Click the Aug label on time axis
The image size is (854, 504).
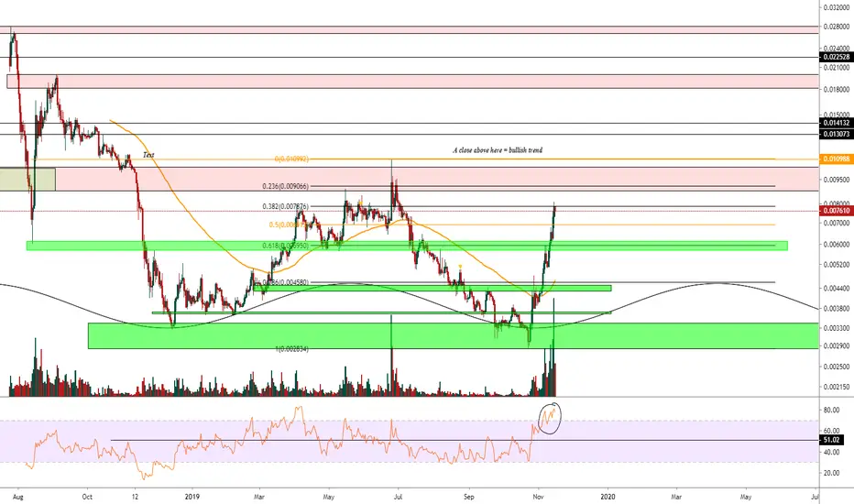(x=17, y=497)
